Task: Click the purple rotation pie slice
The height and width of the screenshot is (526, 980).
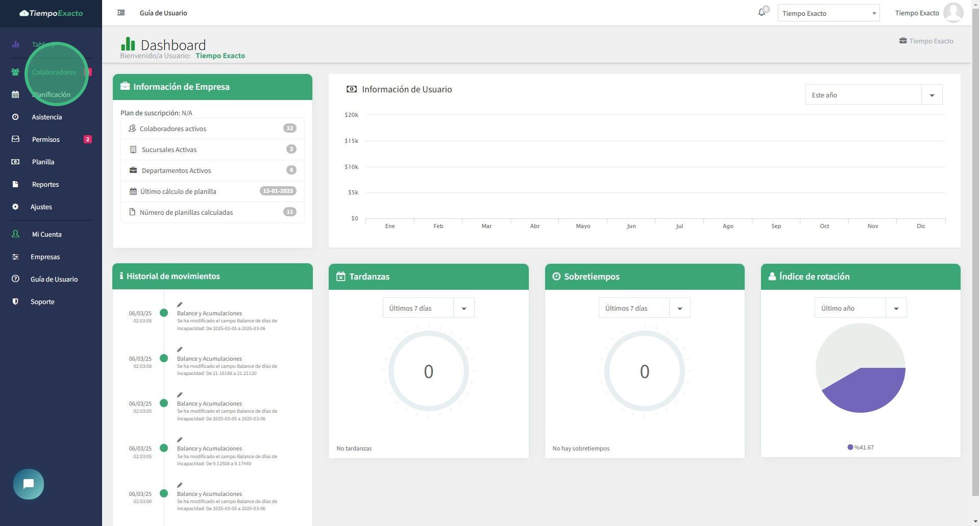Action: click(x=868, y=390)
